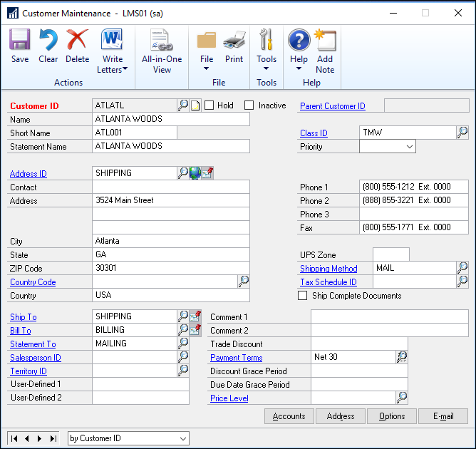
Task: Click the internet globe icon beside Address ID
Action: pyautogui.click(x=195, y=173)
